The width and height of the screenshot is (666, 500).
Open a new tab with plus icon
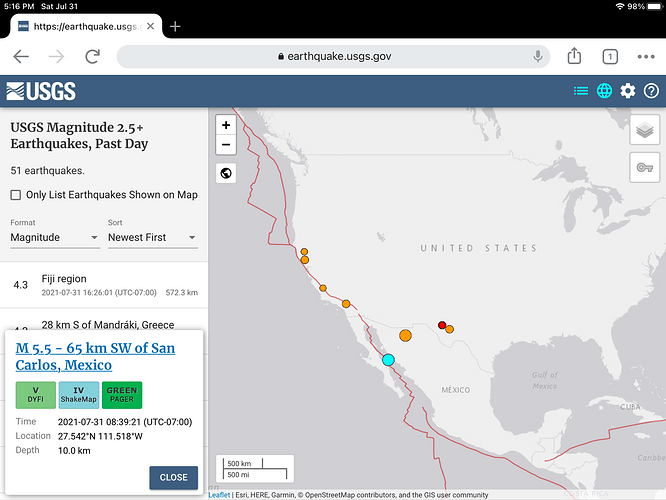[175, 26]
